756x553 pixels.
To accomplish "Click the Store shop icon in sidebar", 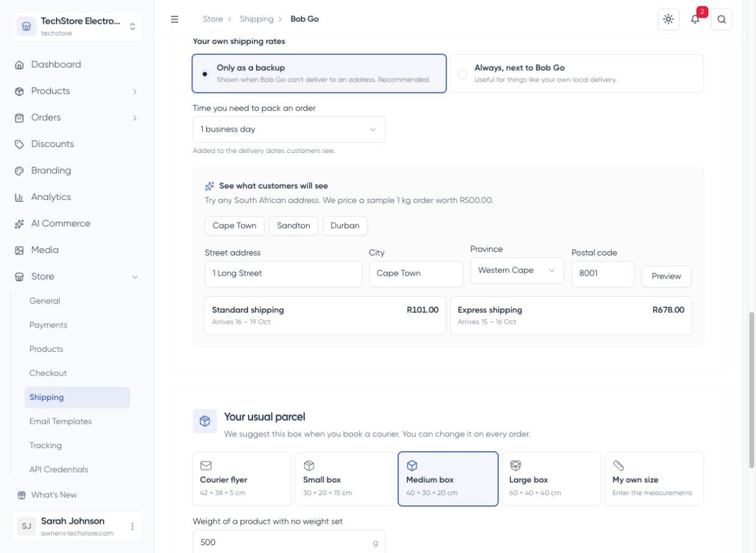I will point(20,277).
